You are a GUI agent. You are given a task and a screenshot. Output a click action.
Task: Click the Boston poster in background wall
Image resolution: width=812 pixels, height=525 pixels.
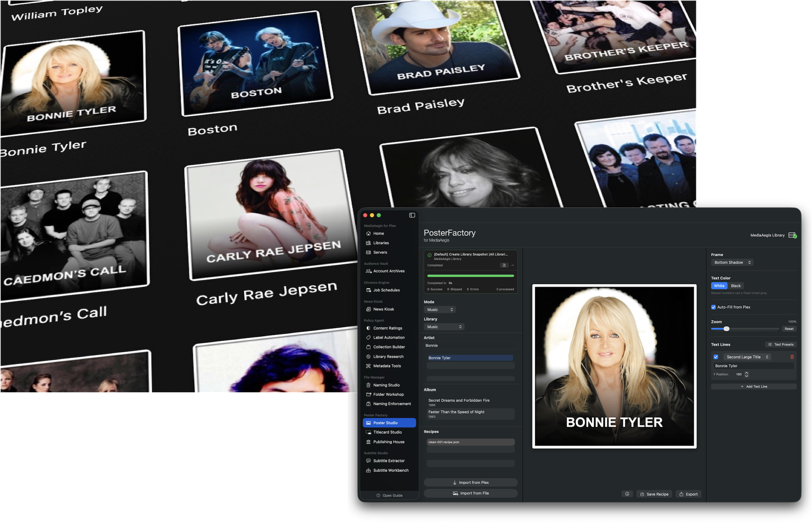pos(255,63)
